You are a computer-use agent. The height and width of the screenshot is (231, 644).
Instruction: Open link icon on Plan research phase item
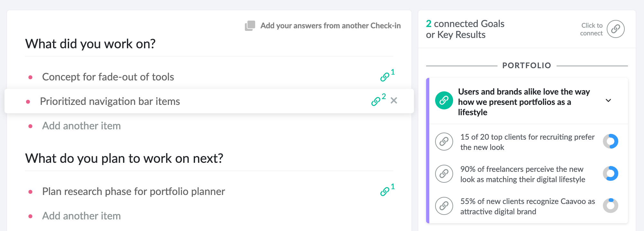[385, 191]
